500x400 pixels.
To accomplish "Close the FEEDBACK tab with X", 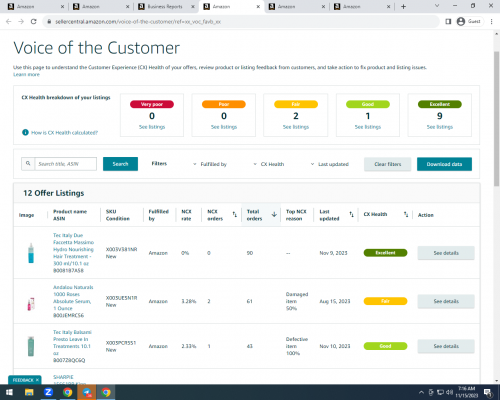I will [37, 380].
